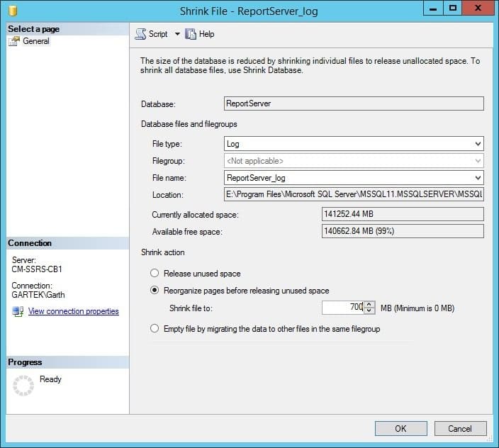The image size is (499, 448).
Task: Click the connection properties network icon
Action: pyautogui.click(x=18, y=311)
